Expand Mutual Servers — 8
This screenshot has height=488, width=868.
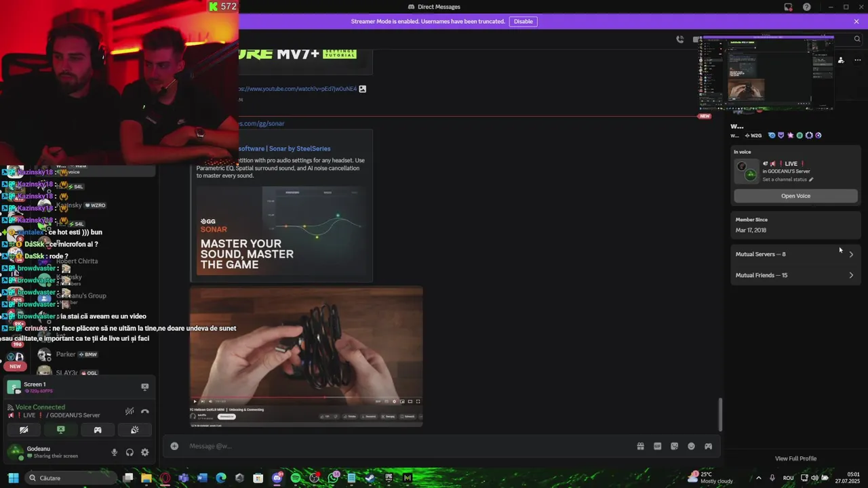(x=795, y=254)
